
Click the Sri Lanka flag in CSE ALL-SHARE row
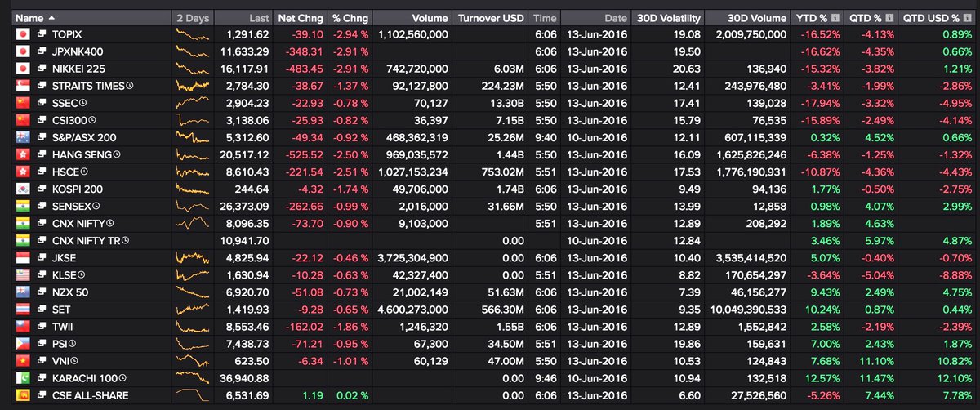coord(23,395)
